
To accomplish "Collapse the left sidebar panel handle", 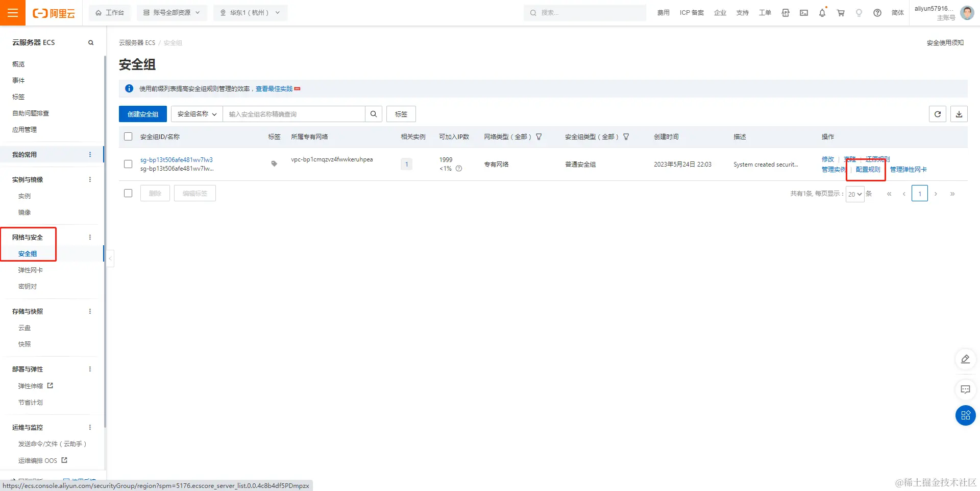I will click(x=110, y=259).
